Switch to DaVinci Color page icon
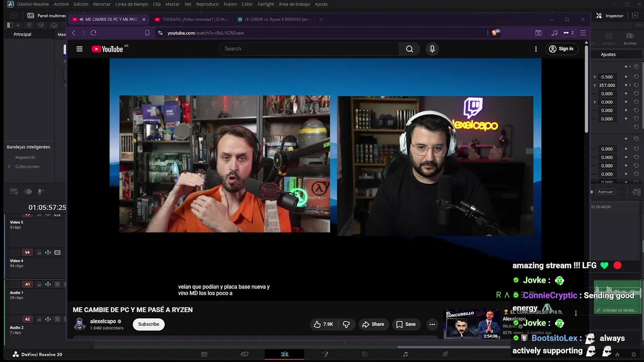The width and height of the screenshot is (644, 362). 365,354
